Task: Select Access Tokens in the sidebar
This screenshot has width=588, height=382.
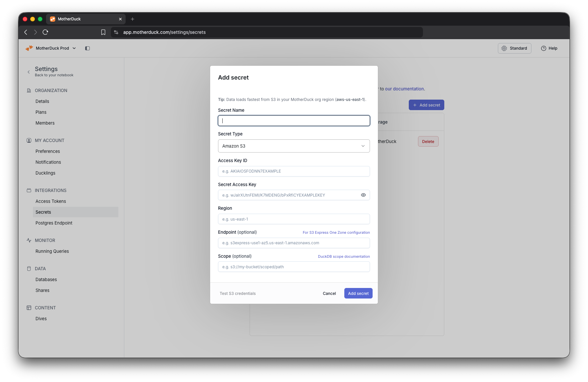Action: [51, 201]
